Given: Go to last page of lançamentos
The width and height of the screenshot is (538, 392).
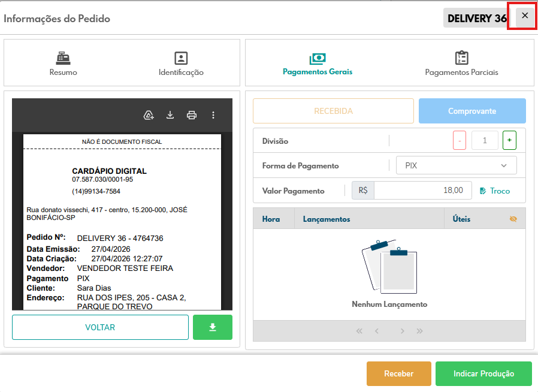Looking at the screenshot, I should click(x=419, y=331).
